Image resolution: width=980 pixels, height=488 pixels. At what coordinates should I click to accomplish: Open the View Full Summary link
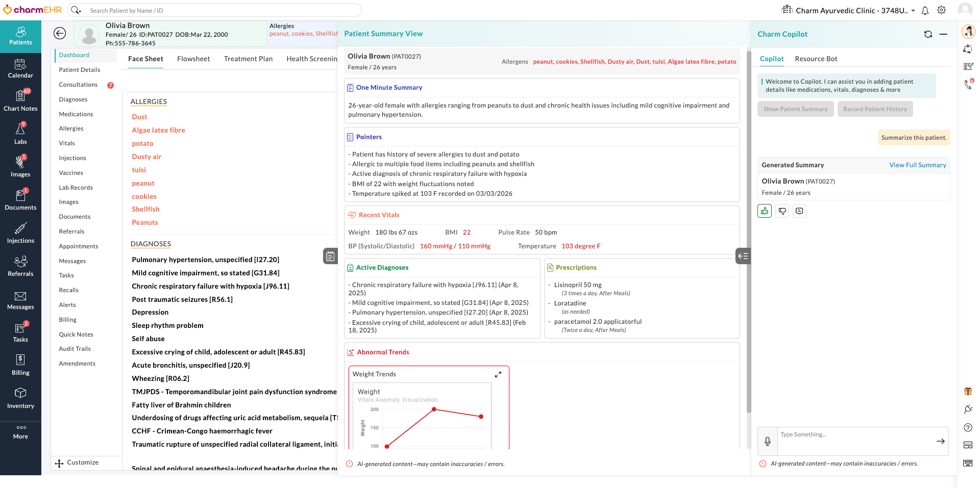[917, 165]
